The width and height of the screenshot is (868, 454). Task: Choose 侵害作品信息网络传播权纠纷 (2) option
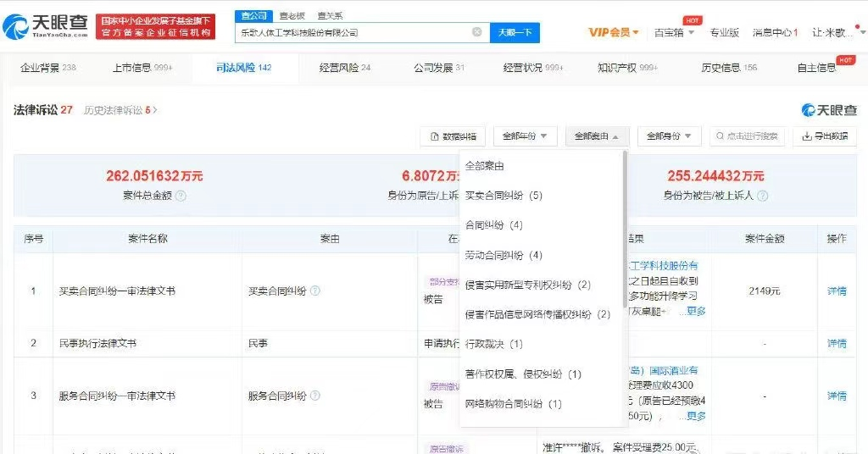(x=537, y=314)
